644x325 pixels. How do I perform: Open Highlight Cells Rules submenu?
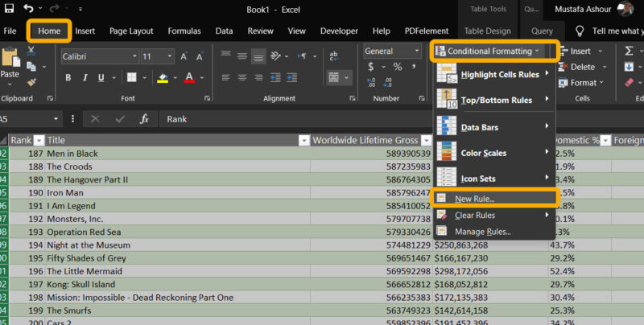(494, 74)
